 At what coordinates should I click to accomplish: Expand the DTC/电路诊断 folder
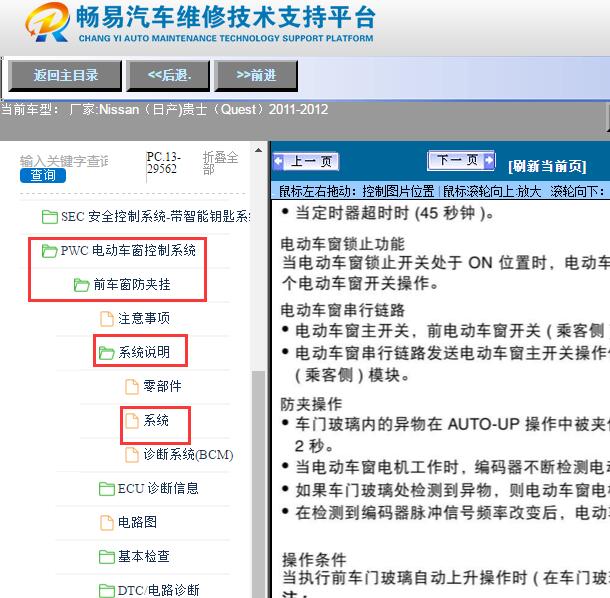(x=159, y=590)
